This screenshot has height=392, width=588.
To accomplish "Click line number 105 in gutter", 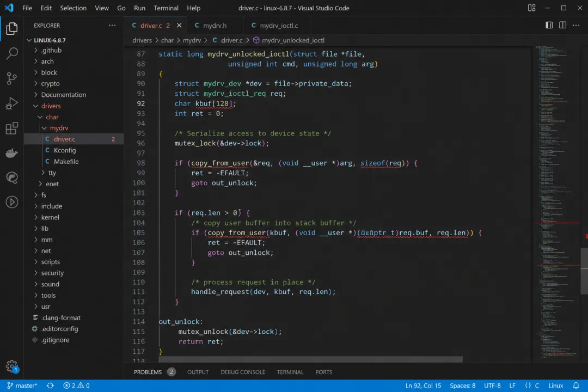I will pyautogui.click(x=139, y=232).
